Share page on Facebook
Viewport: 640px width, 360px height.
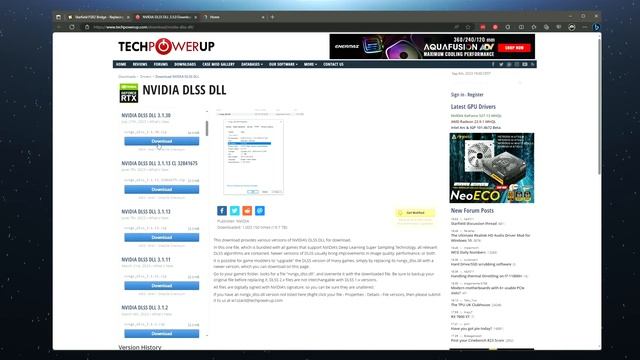pos(222,211)
